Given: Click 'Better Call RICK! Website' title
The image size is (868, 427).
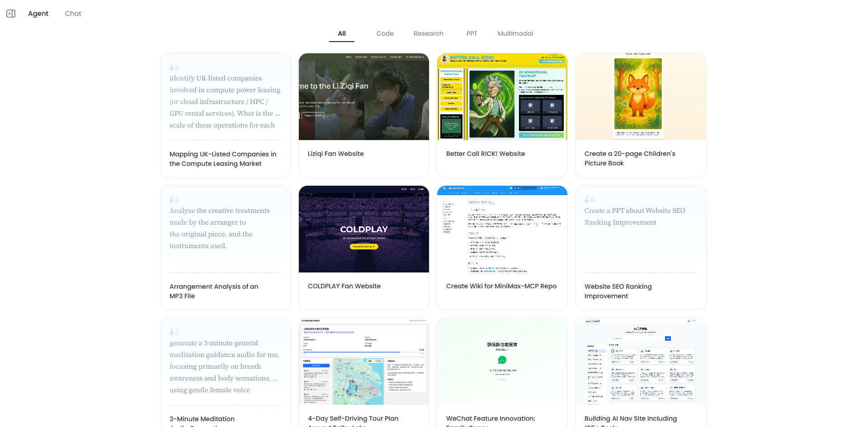Looking at the screenshot, I should point(486,154).
